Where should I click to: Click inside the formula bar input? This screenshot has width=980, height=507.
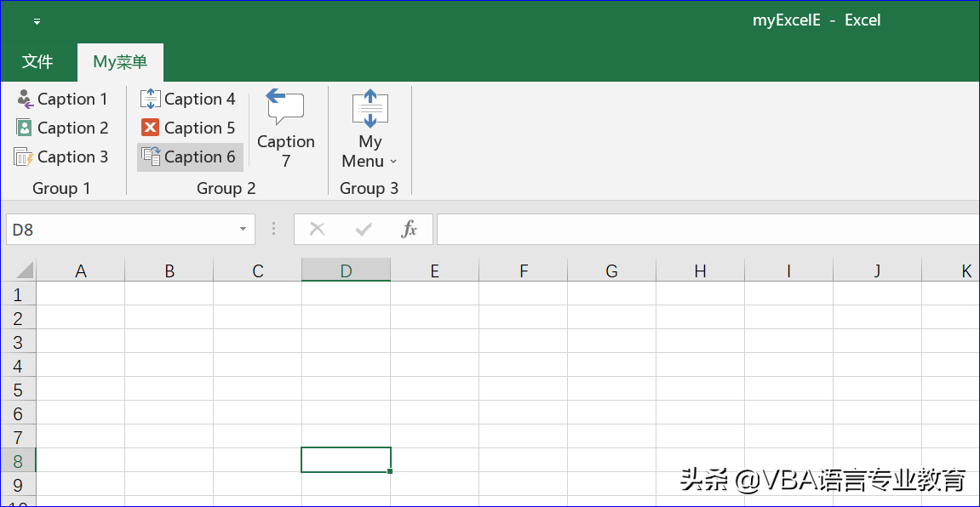click(707, 229)
